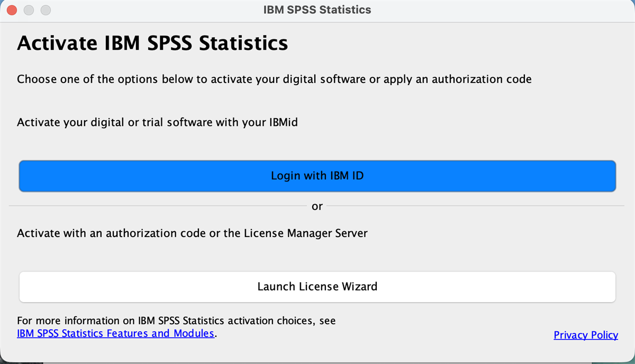The image size is (635, 364).
Task: Click the Login with IBM ID button
Action: pos(317,176)
